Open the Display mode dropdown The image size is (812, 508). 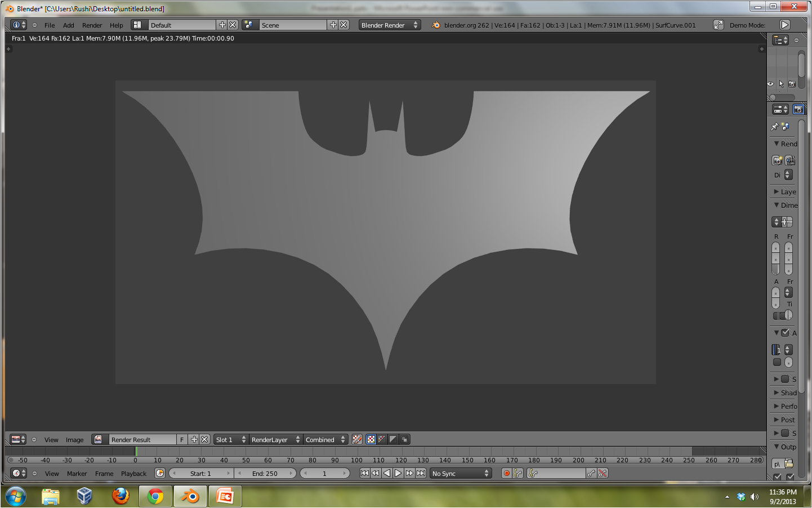click(788, 175)
